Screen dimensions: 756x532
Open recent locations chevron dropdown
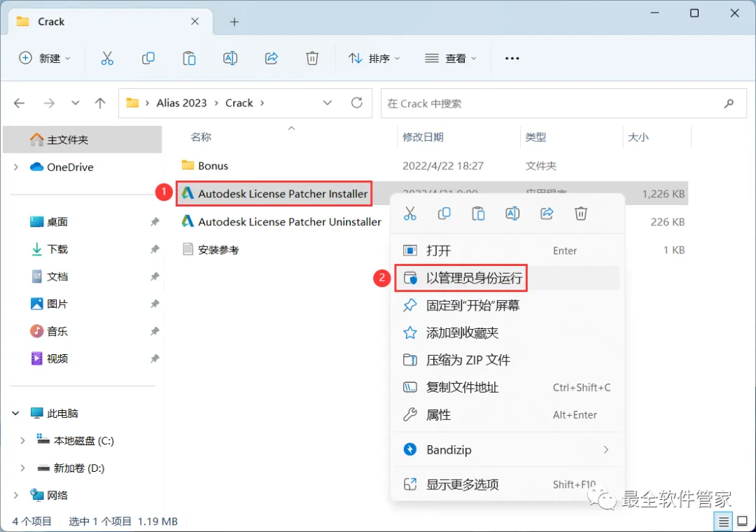(75, 103)
